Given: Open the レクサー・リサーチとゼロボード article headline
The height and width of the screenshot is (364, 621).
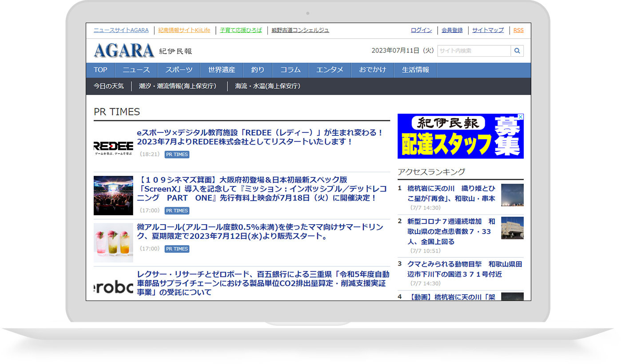Looking at the screenshot, I should [x=263, y=283].
